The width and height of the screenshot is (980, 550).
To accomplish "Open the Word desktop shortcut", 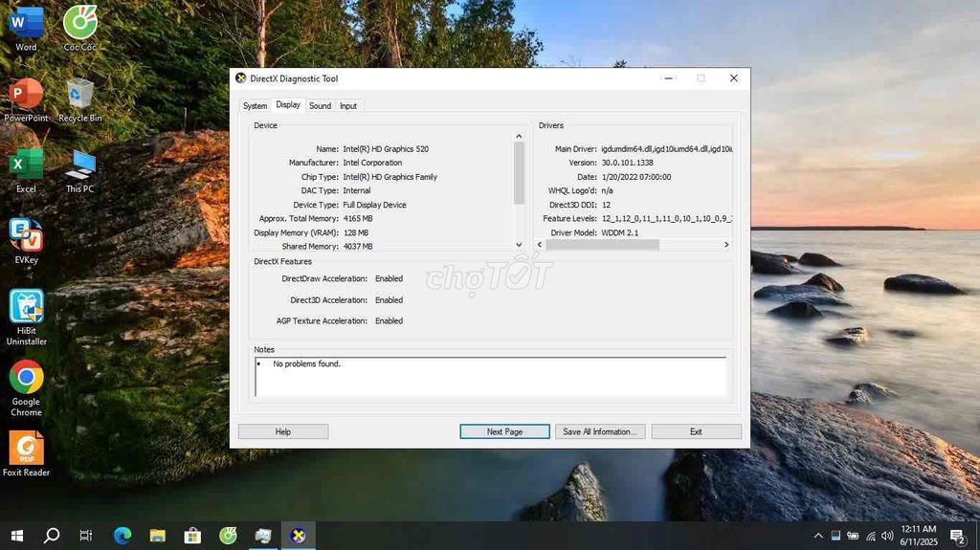I will 26,28.
